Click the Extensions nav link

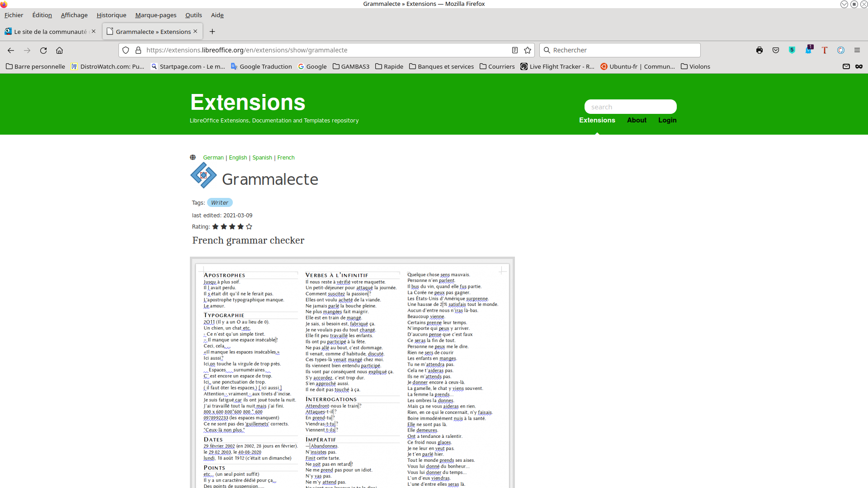(597, 120)
